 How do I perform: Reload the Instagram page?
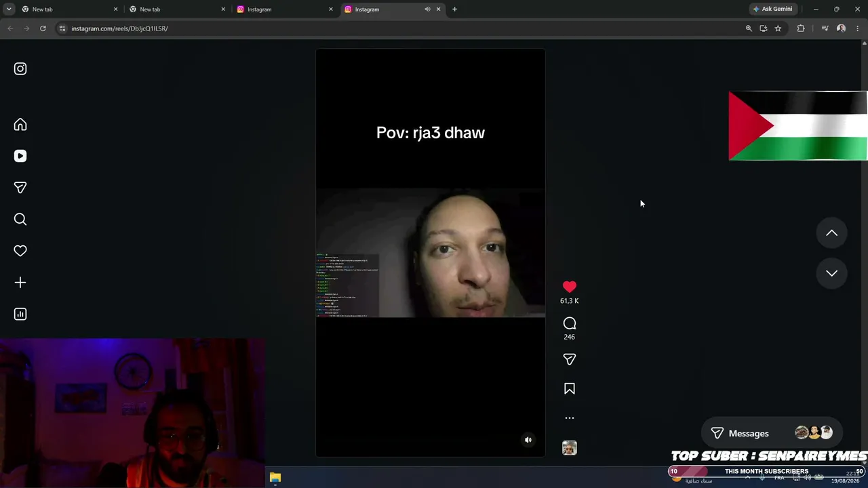(x=43, y=28)
